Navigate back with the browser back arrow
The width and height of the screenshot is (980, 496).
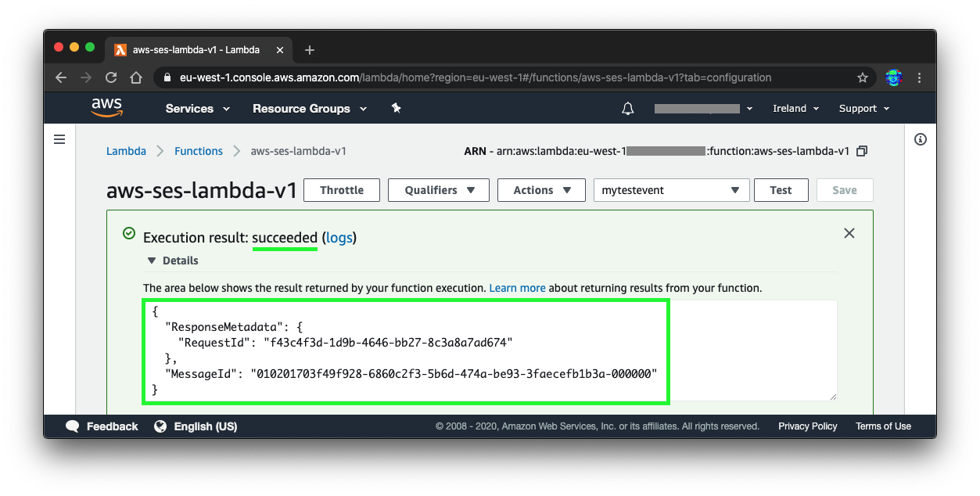[60, 77]
